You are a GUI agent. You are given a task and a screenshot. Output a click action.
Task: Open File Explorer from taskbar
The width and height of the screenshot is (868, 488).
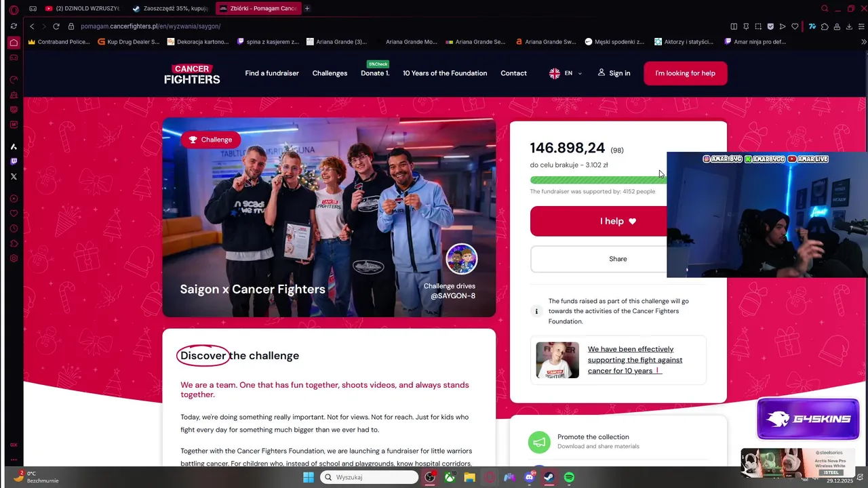pyautogui.click(x=469, y=477)
